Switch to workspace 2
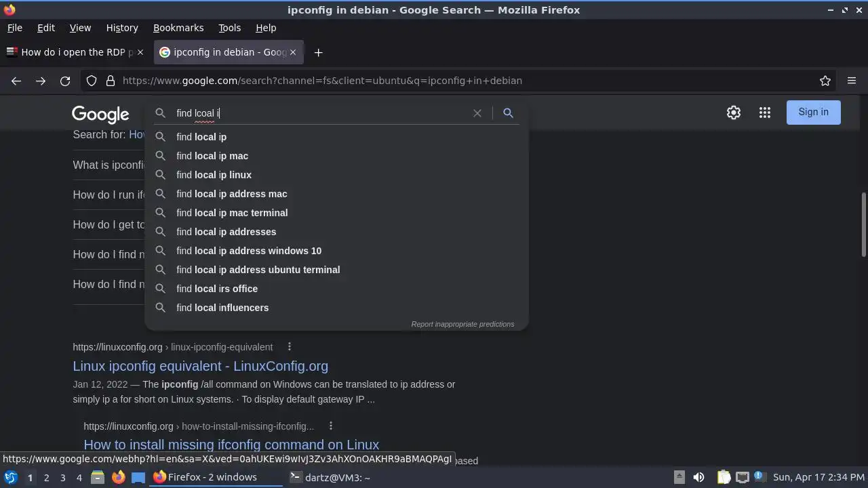868x488 pixels. point(46,477)
